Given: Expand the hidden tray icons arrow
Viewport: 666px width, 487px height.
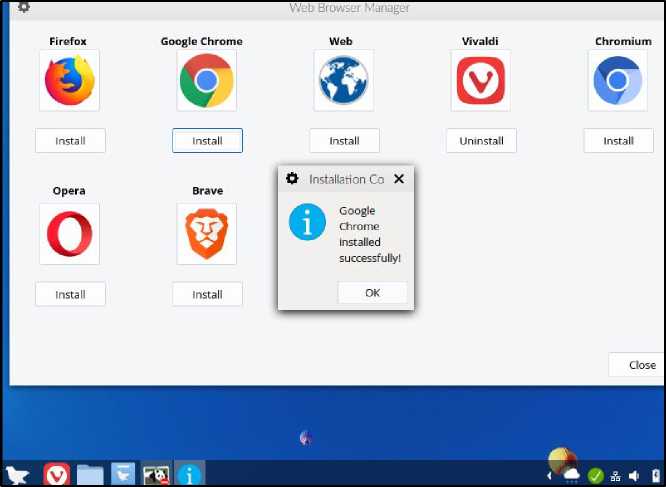Looking at the screenshot, I should [549, 476].
